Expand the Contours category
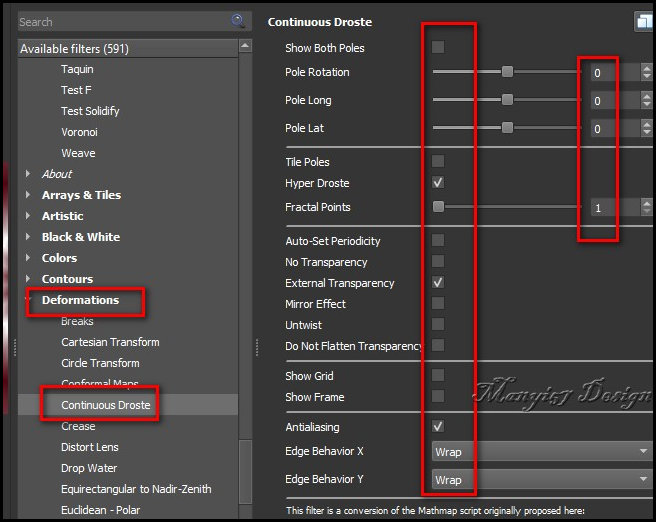Viewport: 656px width, 522px height. click(28, 279)
